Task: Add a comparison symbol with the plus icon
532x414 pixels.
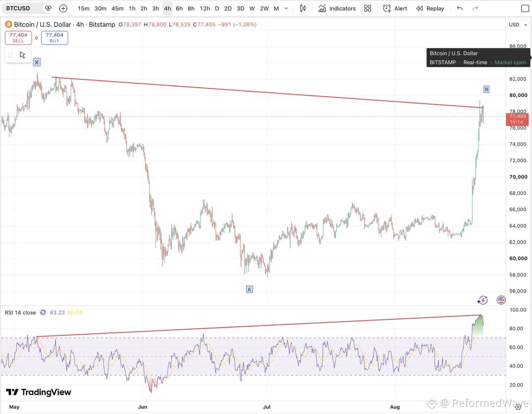Action: point(63,8)
